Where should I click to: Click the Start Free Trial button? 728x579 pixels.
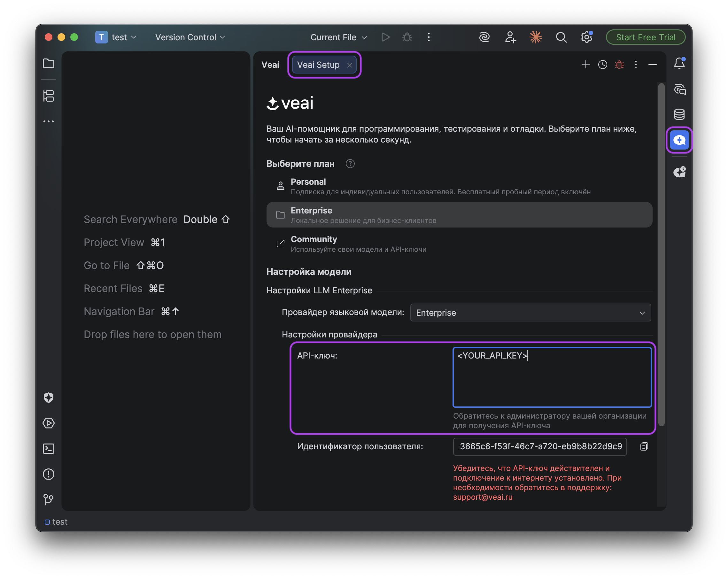(646, 37)
